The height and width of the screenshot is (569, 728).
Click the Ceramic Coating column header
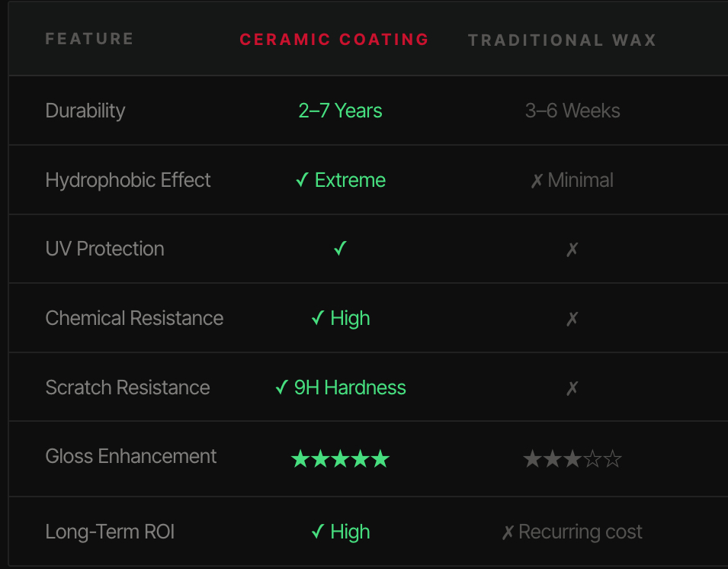click(334, 40)
